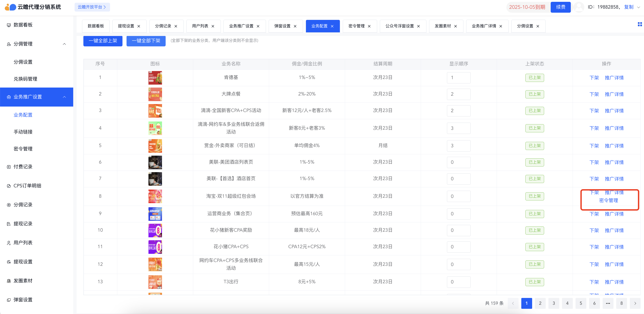This screenshot has width=644, height=314.
Task: Collapse the 业务推广设置 sidebar section
Action: (x=64, y=97)
